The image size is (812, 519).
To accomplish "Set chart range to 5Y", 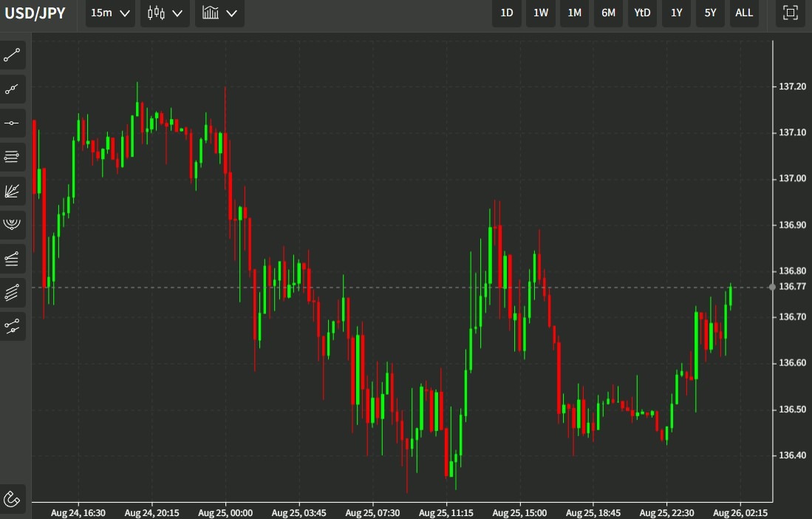I will click(x=710, y=13).
